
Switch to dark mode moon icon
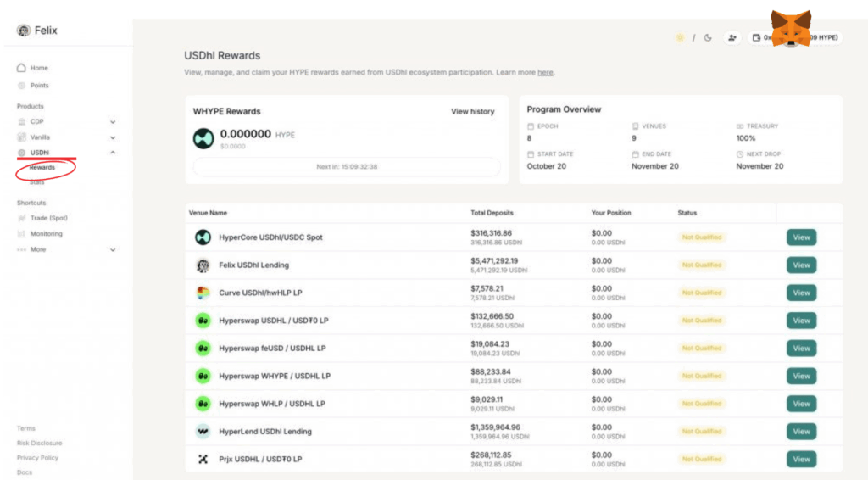point(708,38)
